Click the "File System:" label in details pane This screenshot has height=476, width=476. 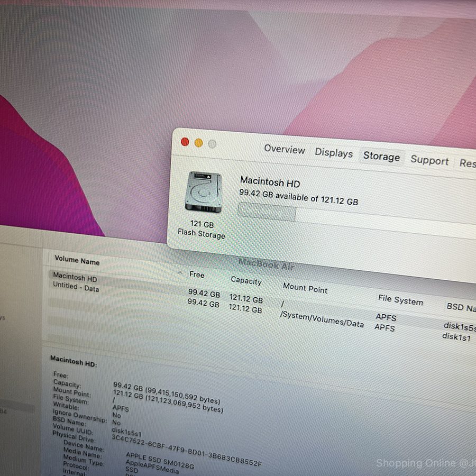[x=71, y=399]
